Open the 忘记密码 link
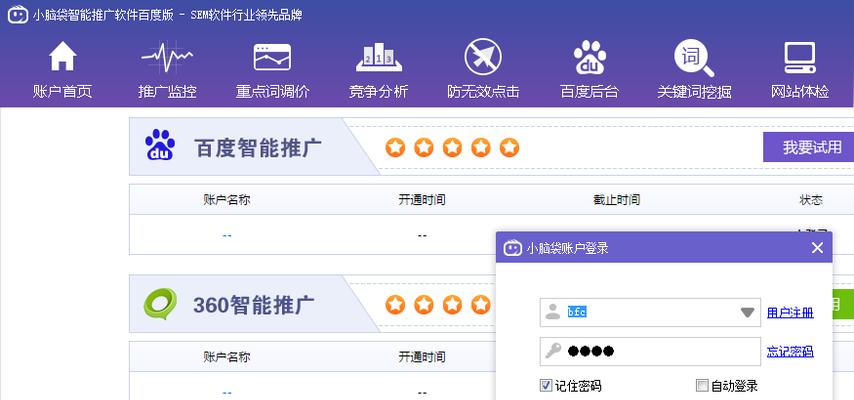The height and width of the screenshot is (400, 854). coord(790,351)
